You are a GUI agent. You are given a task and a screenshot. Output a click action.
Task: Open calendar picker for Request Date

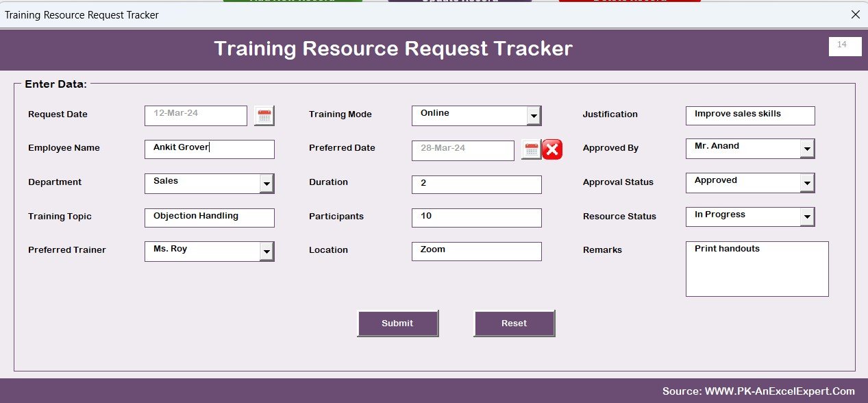264,116
